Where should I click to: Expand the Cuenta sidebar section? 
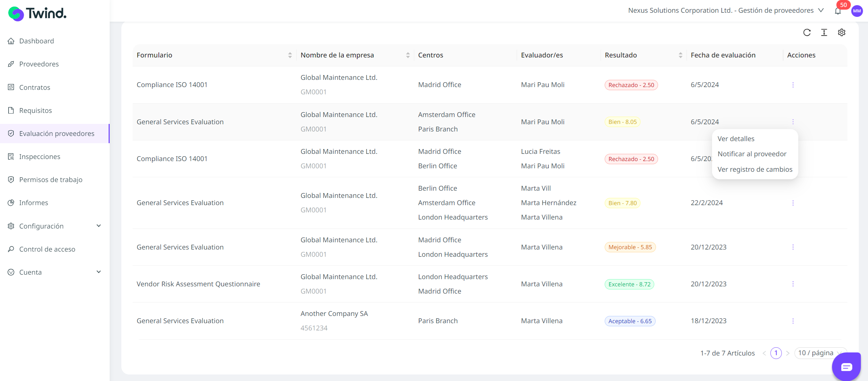[55, 272]
